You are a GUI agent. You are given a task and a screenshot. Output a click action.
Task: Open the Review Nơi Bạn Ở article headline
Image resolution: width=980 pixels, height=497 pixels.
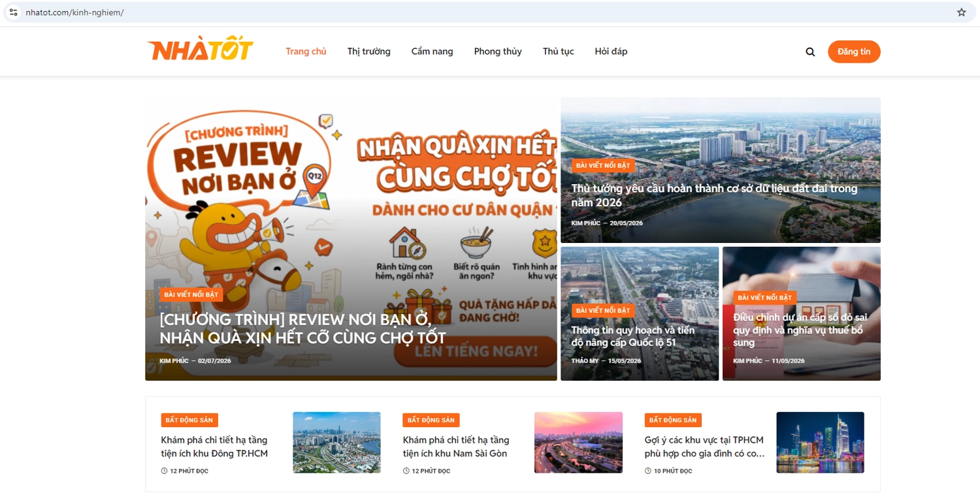[302, 329]
